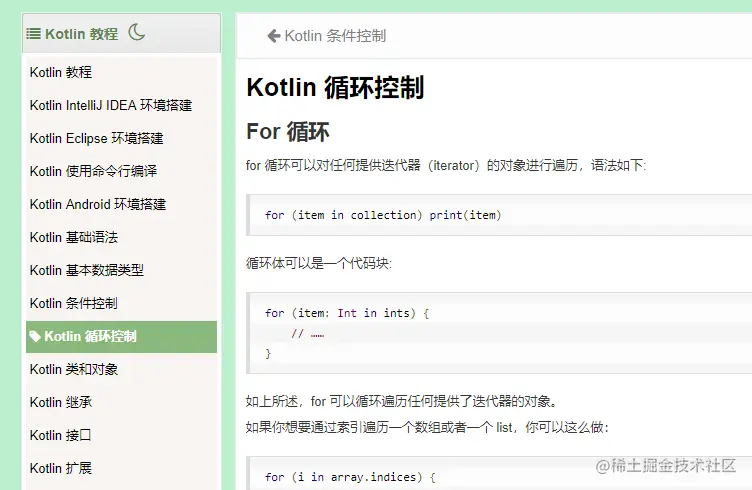Open Kotlin Android 环境搭建 sidebar link

(98, 204)
